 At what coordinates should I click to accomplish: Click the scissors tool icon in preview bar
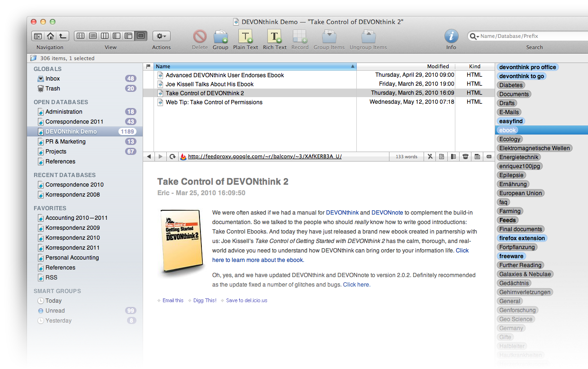click(430, 156)
